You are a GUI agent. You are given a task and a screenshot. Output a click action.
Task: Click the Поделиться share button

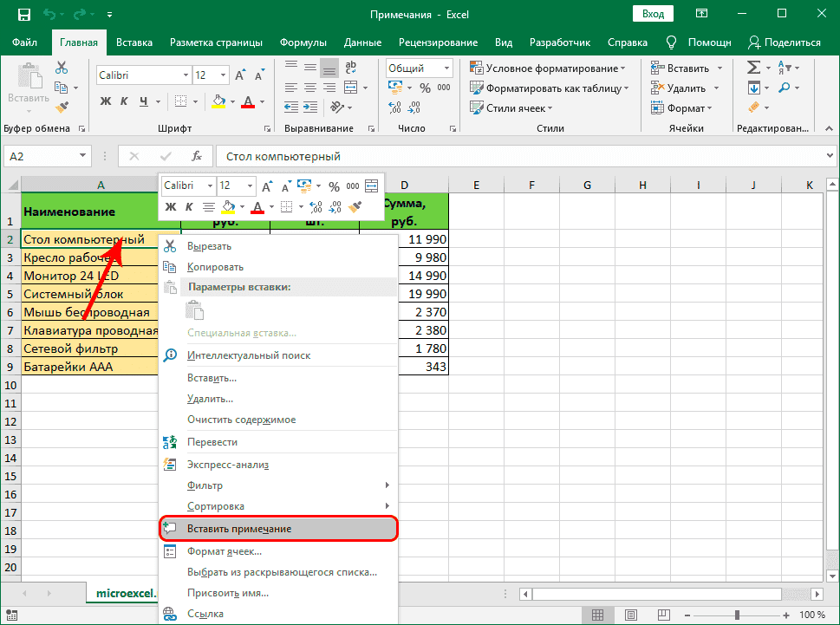pyautogui.click(x=785, y=42)
